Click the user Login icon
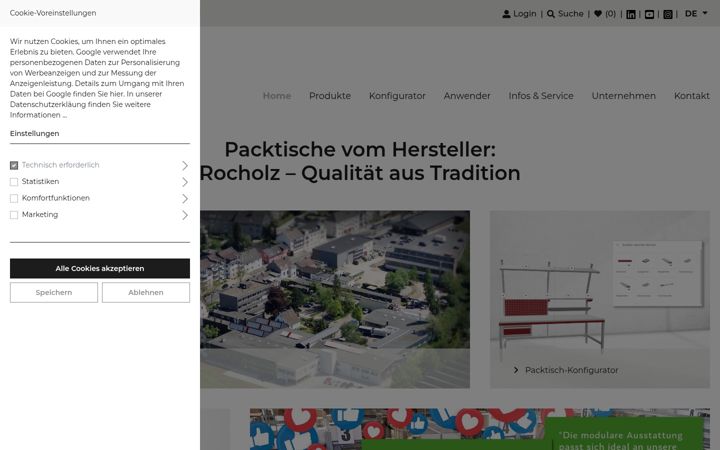Viewport: 720px width, 450px height. pos(506,14)
